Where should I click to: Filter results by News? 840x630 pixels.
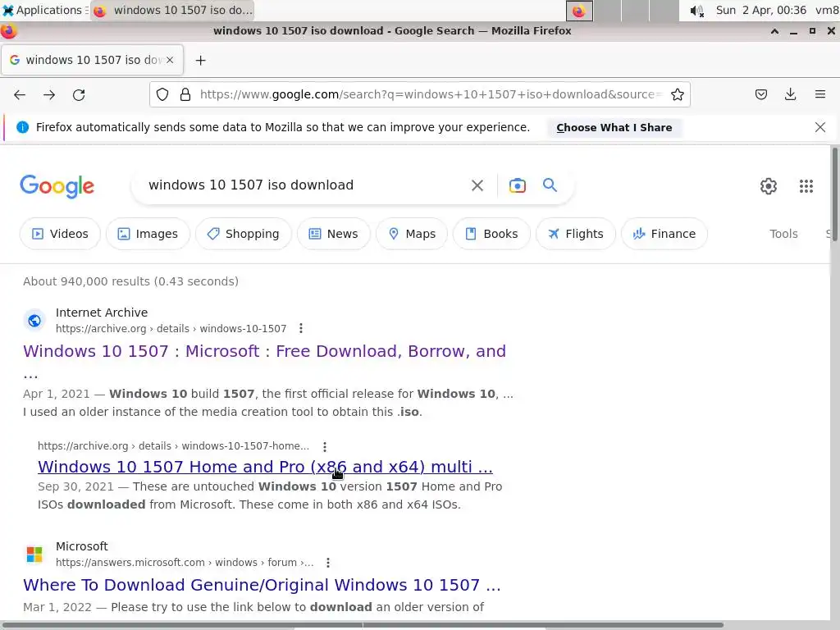tap(333, 234)
